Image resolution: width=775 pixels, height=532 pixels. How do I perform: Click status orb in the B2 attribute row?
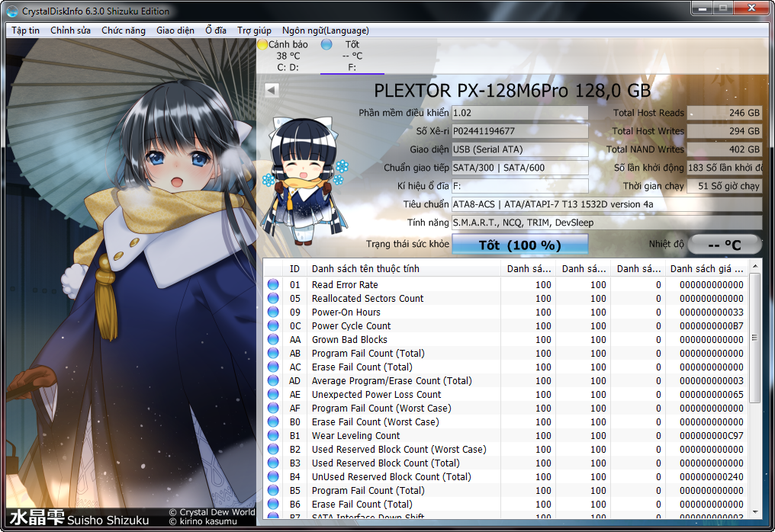pos(273,449)
